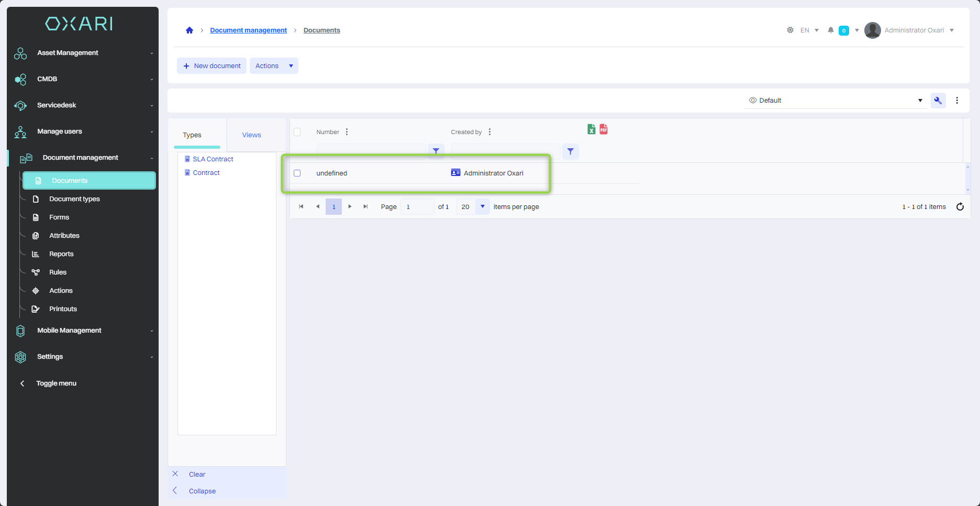Viewport: 980px width, 506px height.
Task: Open the Actions dropdown
Action: click(274, 66)
